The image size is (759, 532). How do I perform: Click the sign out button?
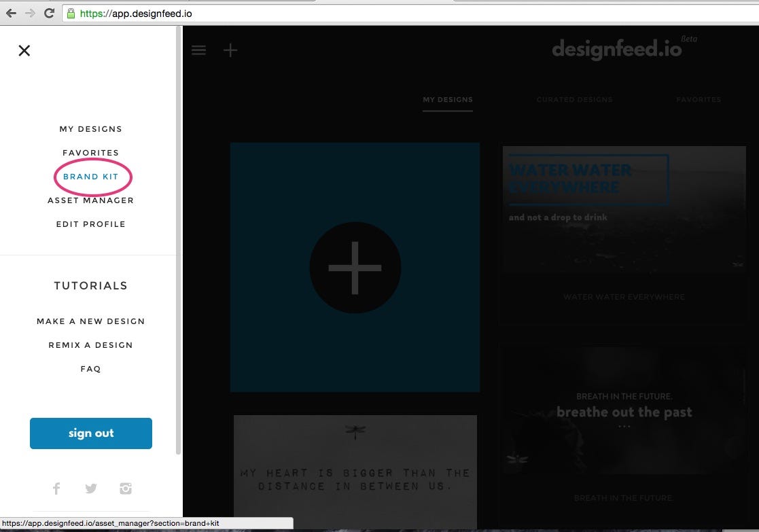[91, 433]
